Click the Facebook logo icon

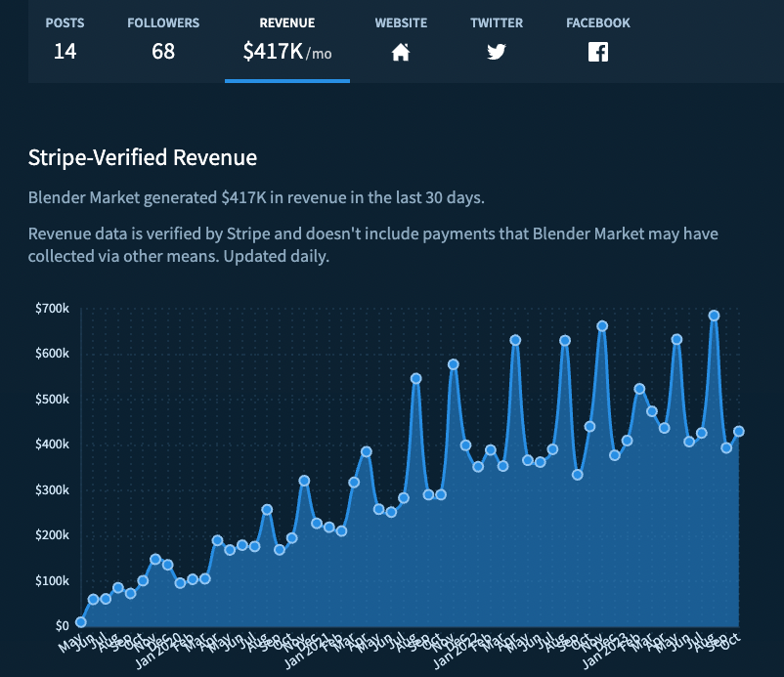point(597,53)
